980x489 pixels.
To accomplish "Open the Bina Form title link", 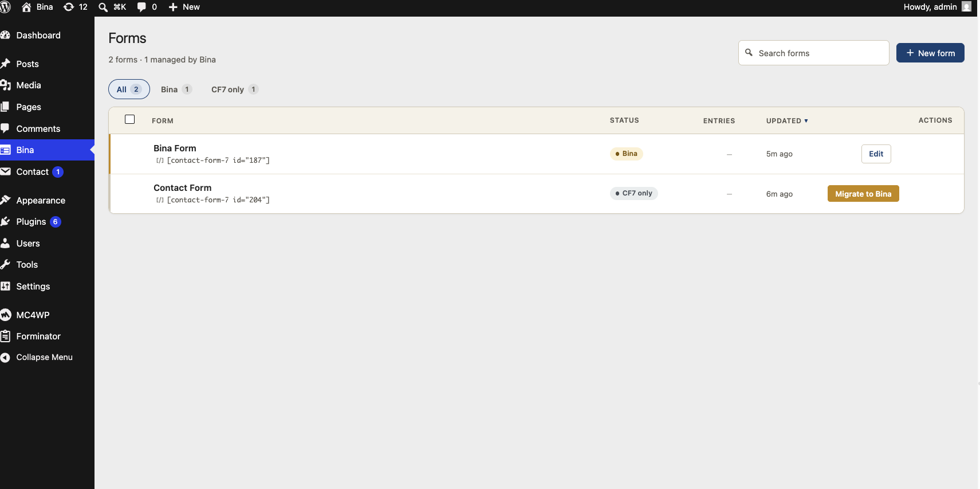I will coord(175,148).
